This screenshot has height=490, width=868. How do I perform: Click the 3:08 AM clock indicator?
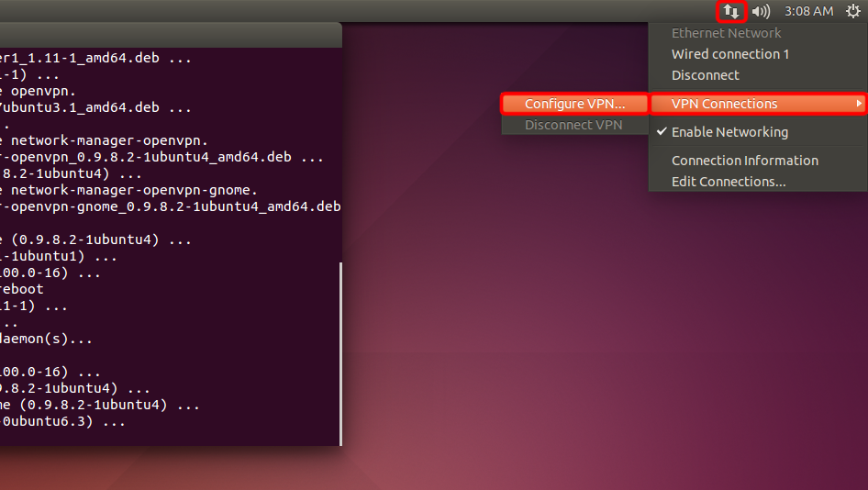click(808, 11)
